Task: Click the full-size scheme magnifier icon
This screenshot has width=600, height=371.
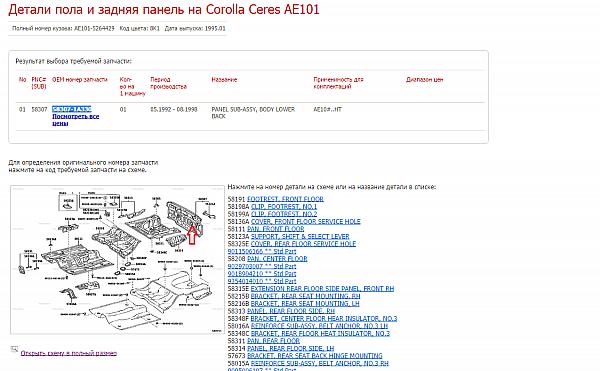Action: tap(14, 349)
